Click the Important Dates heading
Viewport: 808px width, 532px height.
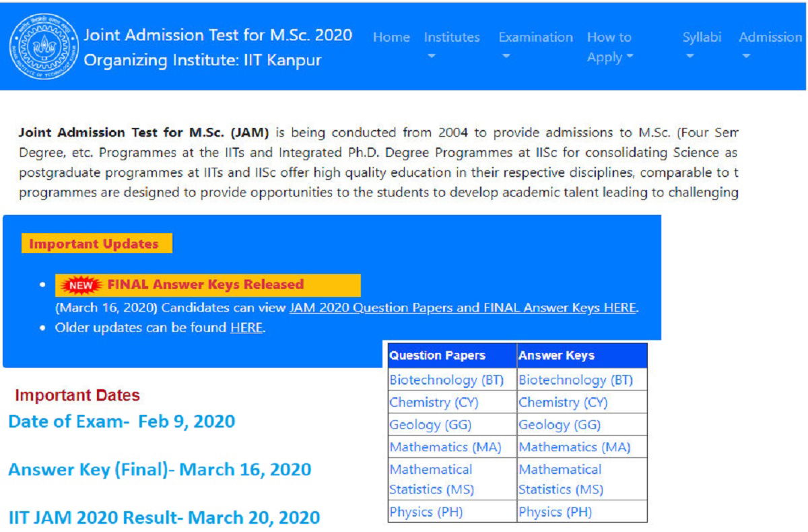pyautogui.click(x=77, y=395)
